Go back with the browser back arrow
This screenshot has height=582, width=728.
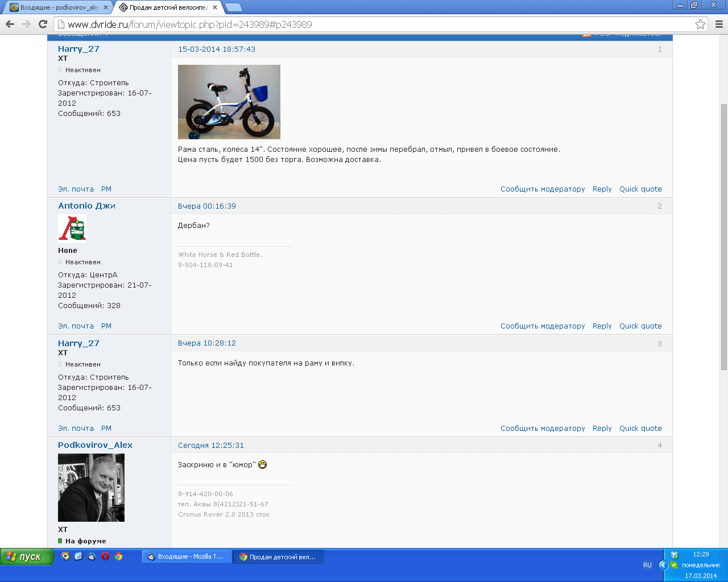tap(10, 24)
